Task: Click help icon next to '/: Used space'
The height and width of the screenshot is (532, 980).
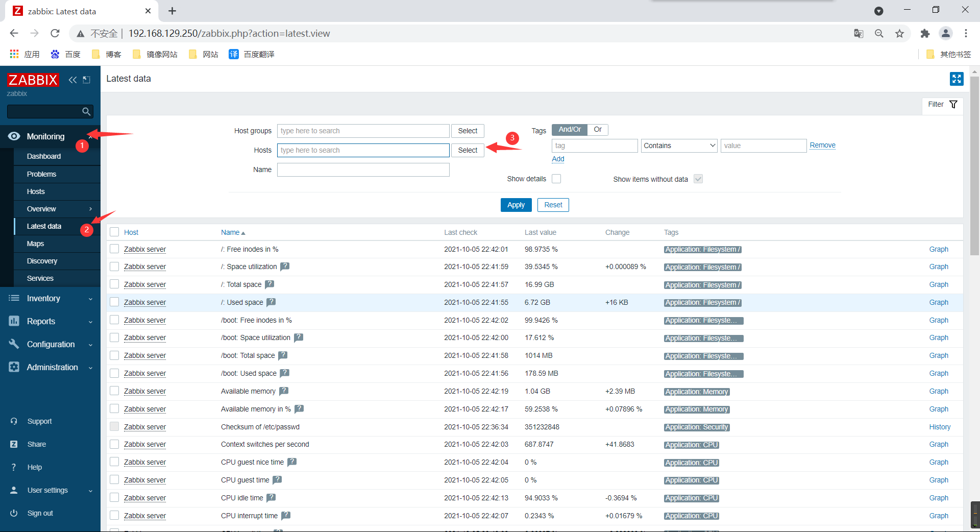Action: [271, 302]
